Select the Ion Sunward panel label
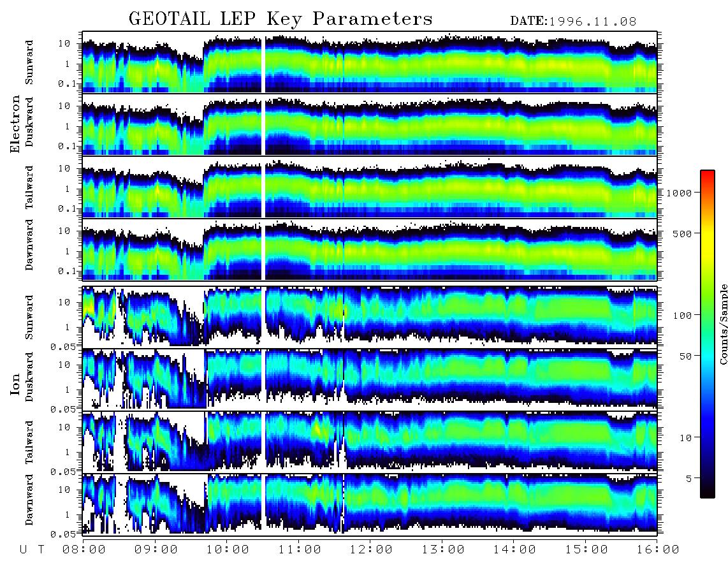The height and width of the screenshot is (561, 728). click(29, 317)
